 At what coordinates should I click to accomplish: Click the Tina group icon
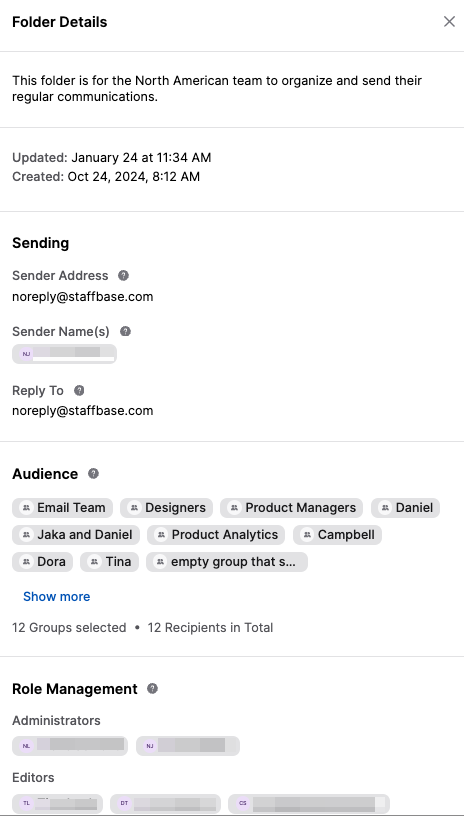point(94,562)
